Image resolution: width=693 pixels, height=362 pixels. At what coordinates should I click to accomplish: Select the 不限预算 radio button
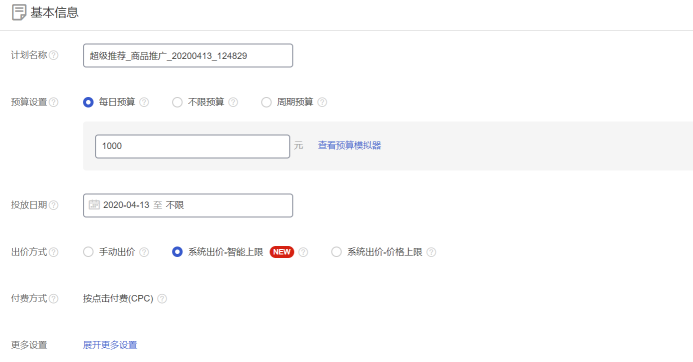(x=177, y=102)
